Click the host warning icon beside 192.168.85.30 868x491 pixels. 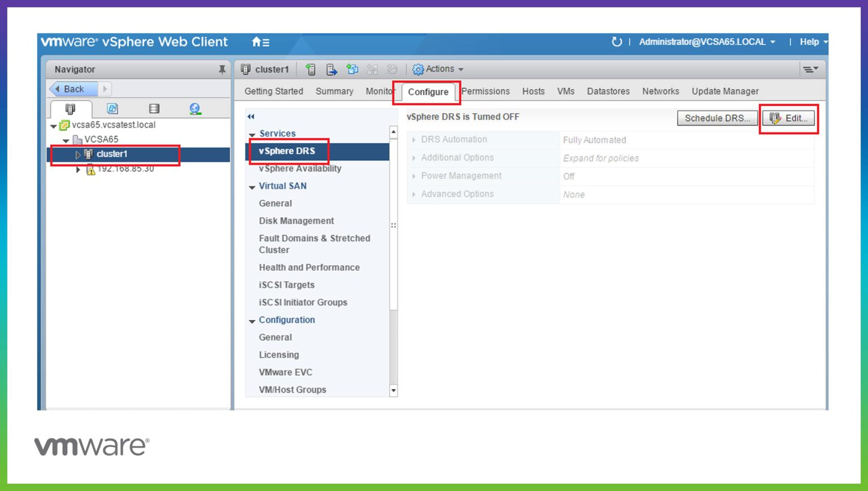pyautogui.click(x=90, y=169)
